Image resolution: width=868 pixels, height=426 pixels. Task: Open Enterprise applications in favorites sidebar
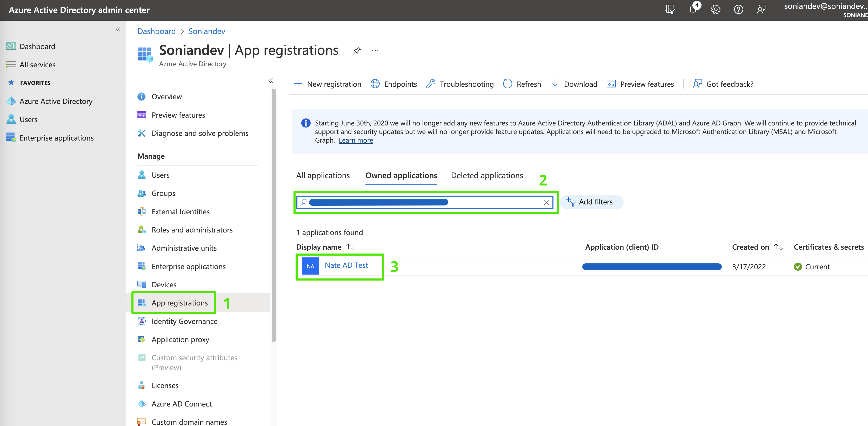(x=50, y=137)
